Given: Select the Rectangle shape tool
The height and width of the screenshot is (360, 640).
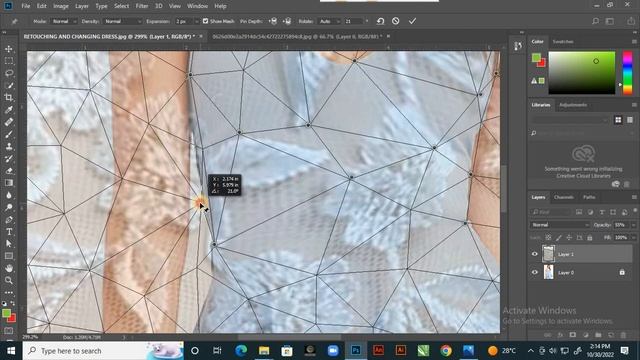Looking at the screenshot, I should pos(9,256).
